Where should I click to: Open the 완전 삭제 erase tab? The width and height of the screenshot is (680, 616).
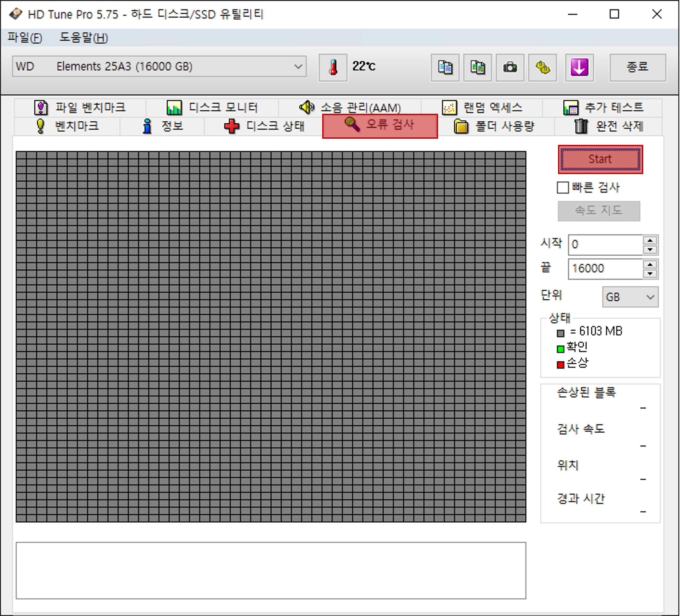609,126
